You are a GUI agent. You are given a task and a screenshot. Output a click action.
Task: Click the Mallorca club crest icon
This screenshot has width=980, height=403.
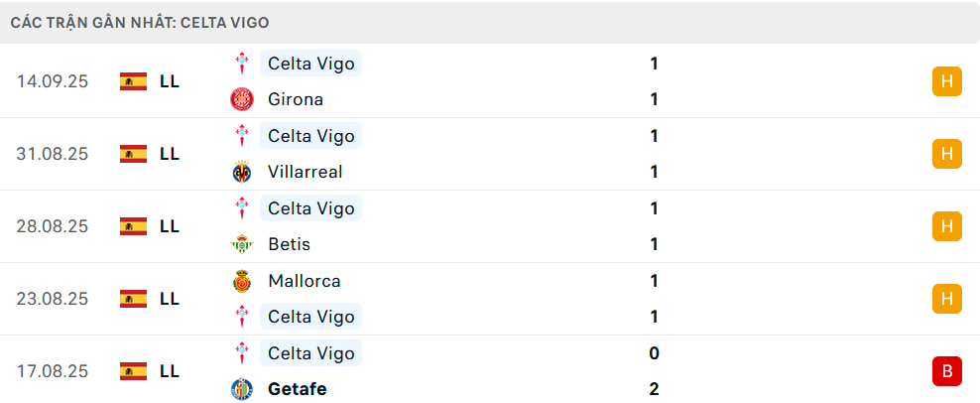pos(242,281)
